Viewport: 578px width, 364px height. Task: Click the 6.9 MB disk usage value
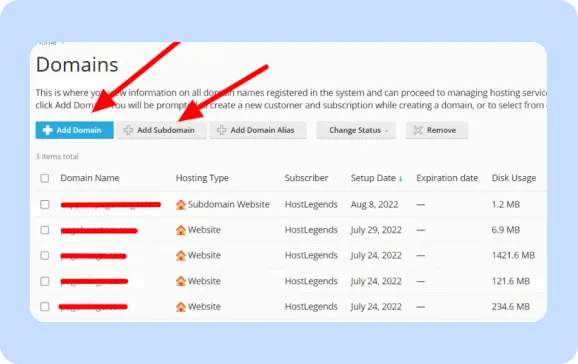506,230
